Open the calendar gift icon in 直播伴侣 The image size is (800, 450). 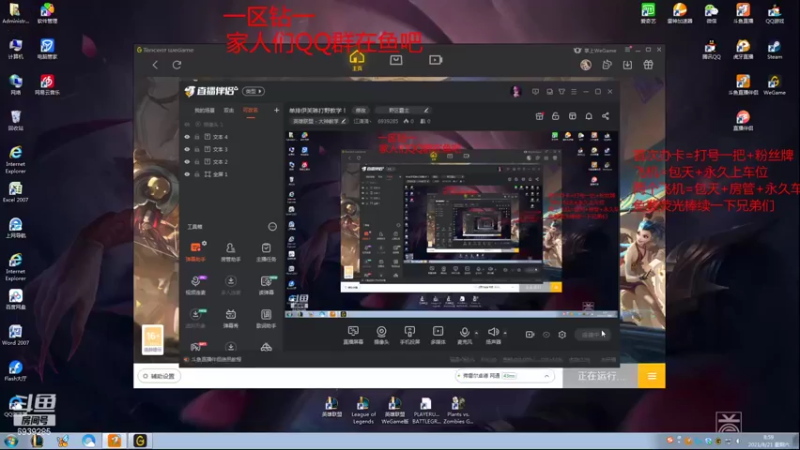pos(539,116)
